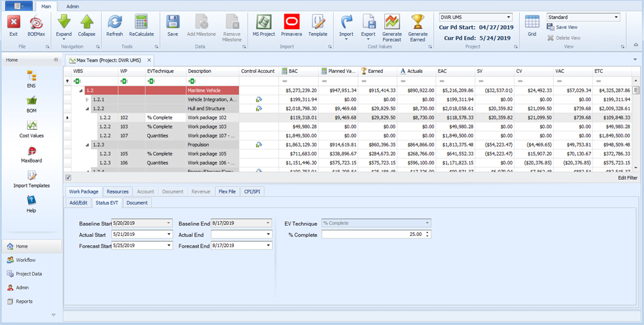Increase % Complete with spinner up arrow
Screen dimensions: 644x325
coord(427,232)
